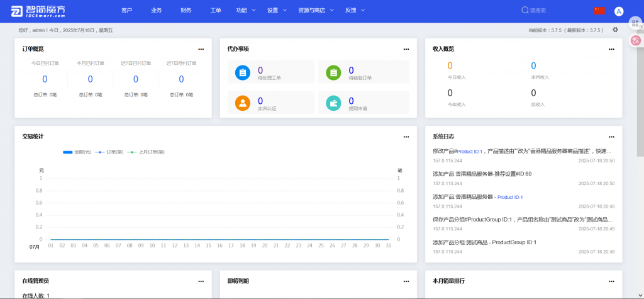The height and width of the screenshot is (299, 644).
Task: Expand the 功能 dropdown menu
Action: (x=246, y=11)
